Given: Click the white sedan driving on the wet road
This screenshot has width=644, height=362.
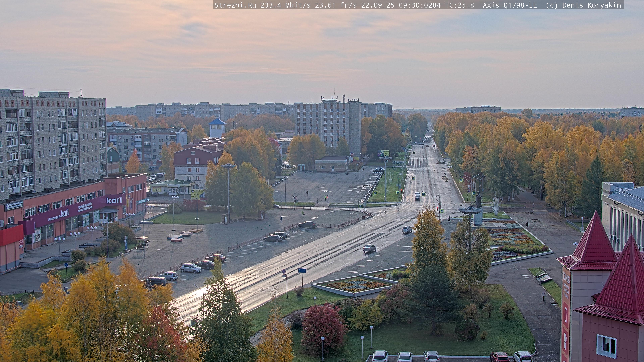Looking at the screenshot, I should (369, 248).
